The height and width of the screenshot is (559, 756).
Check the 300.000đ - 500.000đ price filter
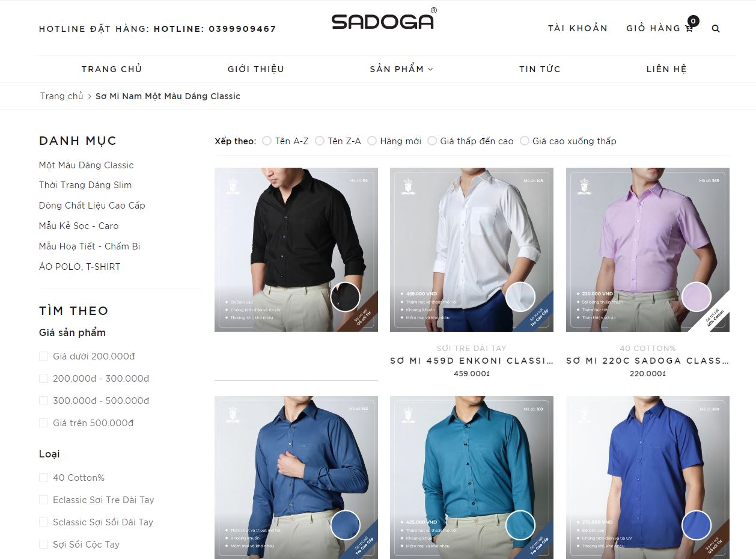click(43, 401)
